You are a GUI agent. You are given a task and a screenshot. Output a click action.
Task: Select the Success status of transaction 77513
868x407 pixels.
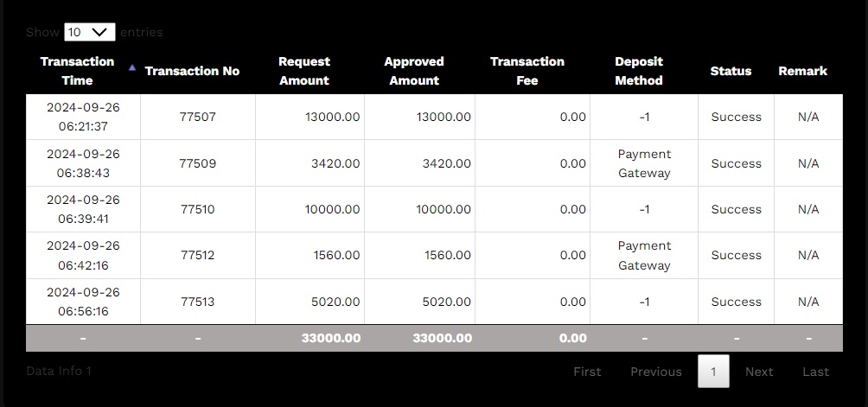(x=736, y=302)
